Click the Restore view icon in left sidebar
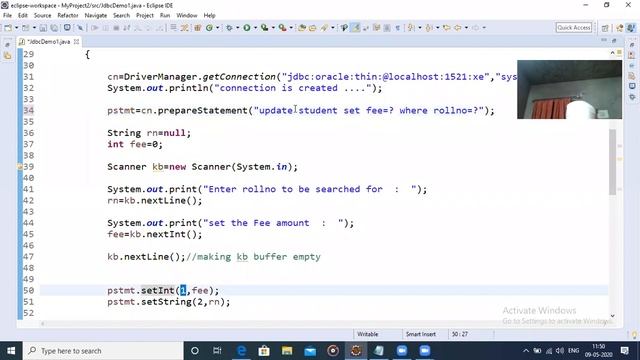 pos(7,44)
